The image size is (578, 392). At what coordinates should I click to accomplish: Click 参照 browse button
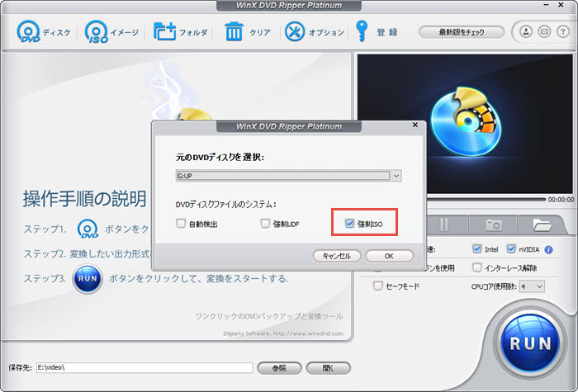[279, 368]
